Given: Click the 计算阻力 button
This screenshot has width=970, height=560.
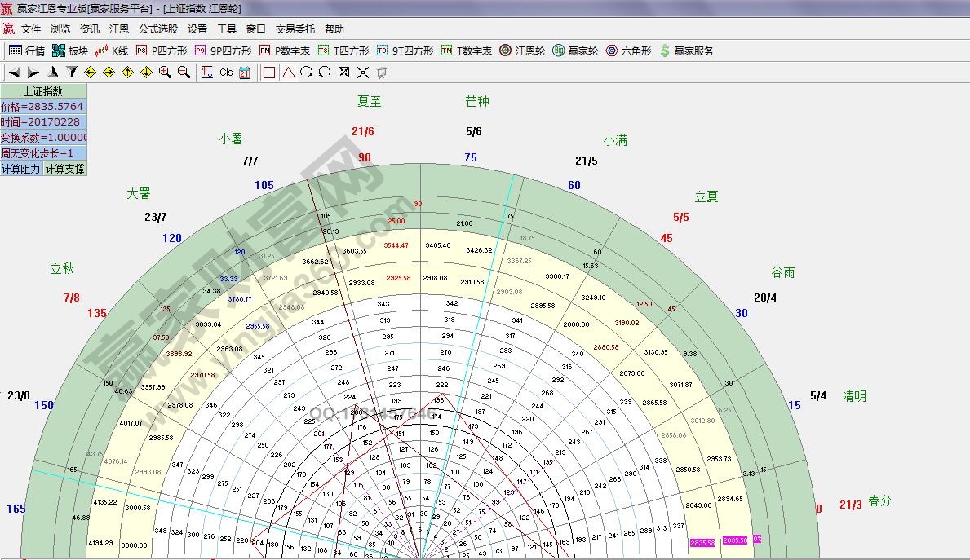Looking at the screenshot, I should tap(21, 169).
